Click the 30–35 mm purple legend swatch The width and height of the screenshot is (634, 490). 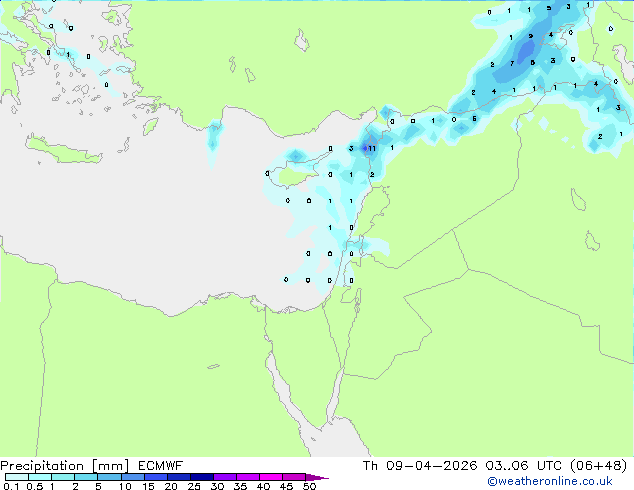tap(224, 477)
